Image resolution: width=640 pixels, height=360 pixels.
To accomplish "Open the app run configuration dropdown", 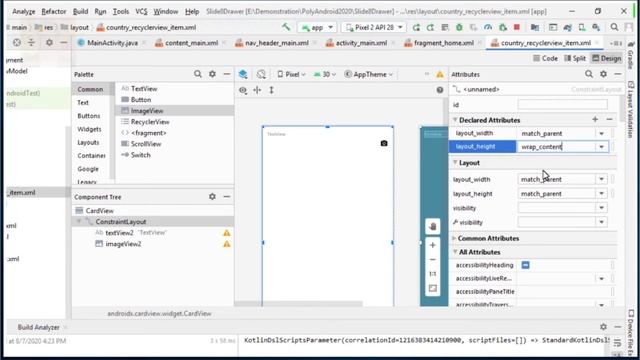I will [317, 27].
